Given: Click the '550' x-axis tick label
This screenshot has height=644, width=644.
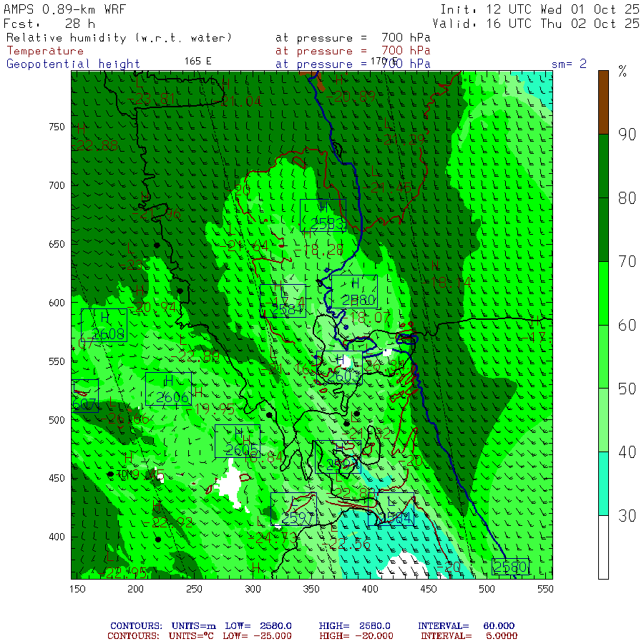Looking at the screenshot, I should point(545,589).
